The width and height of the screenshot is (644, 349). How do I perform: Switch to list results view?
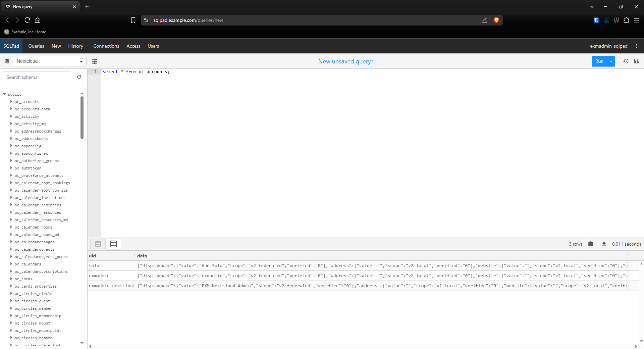point(113,244)
